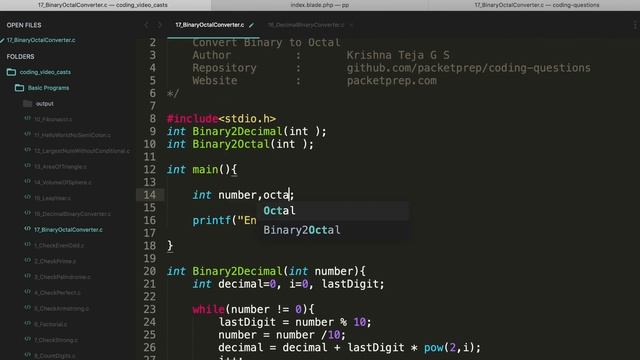The width and height of the screenshot is (640, 360).
Task: Click 17_BinaryOctalConverter.c under Open Files
Action: click(41, 40)
